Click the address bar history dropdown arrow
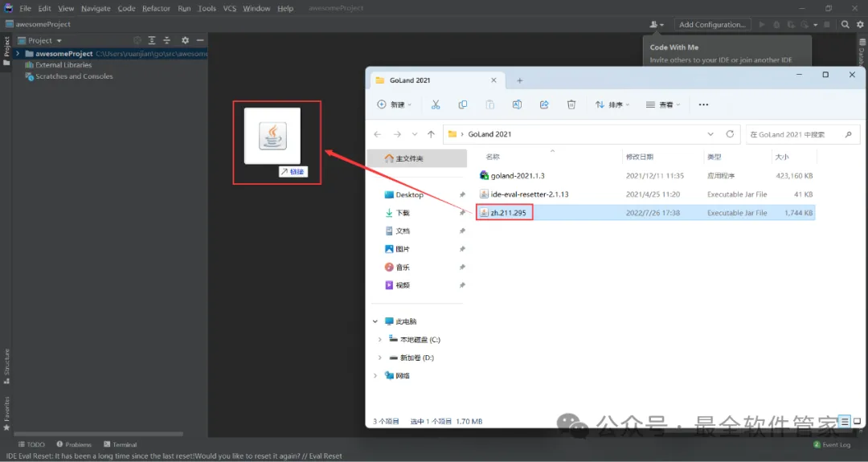Viewport: 868px width, 462px height. [710, 134]
